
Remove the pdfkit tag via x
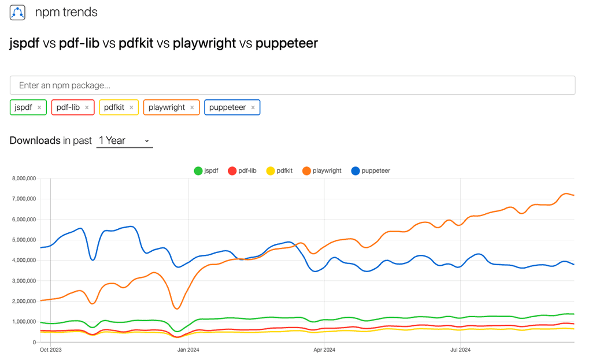(x=131, y=107)
